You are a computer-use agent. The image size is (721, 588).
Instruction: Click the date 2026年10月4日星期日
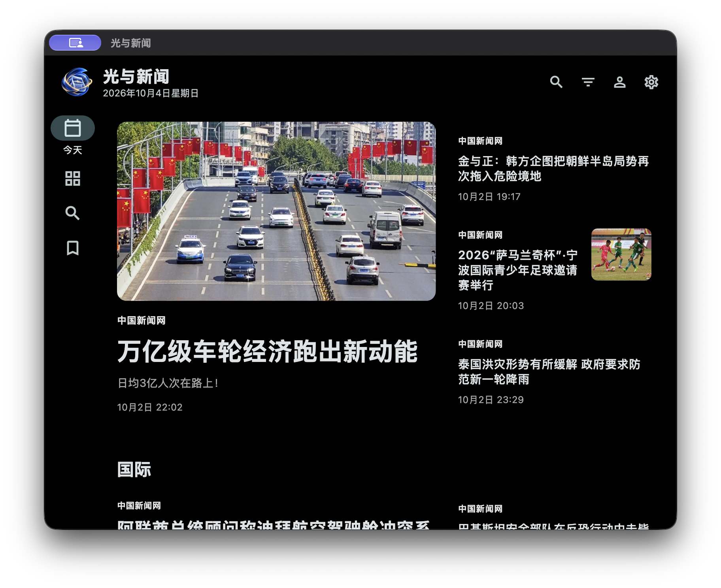pyautogui.click(x=151, y=93)
